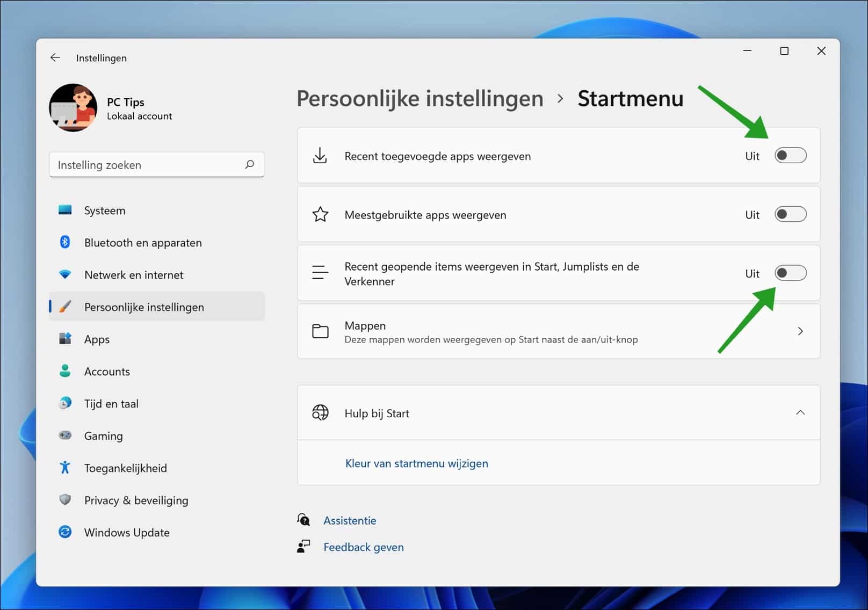Click the Feedback geven link
Viewport: 868px width, 610px height.
[364, 547]
